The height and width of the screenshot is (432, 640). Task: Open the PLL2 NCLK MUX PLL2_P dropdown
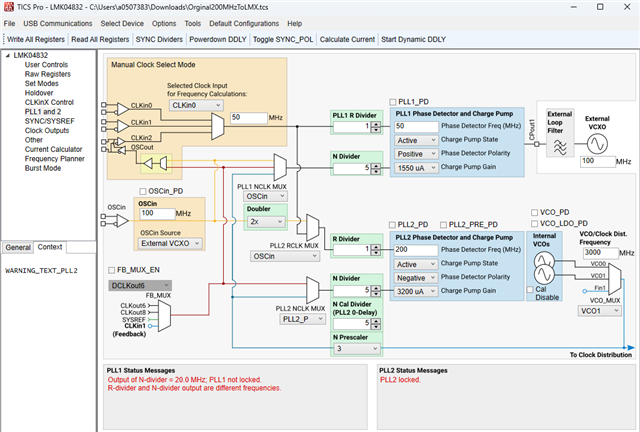302,319
